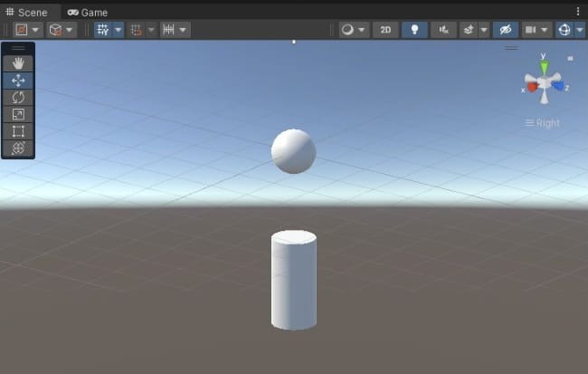
Task: Select the Rect tool
Action: pos(18,131)
